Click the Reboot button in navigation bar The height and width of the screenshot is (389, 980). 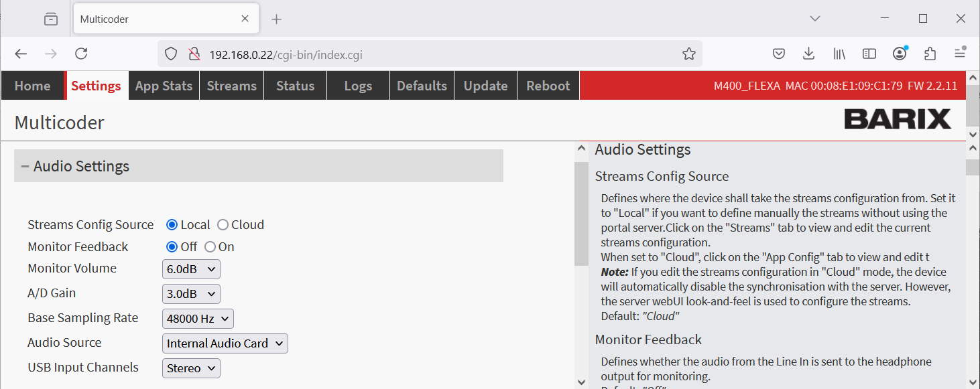coord(548,86)
